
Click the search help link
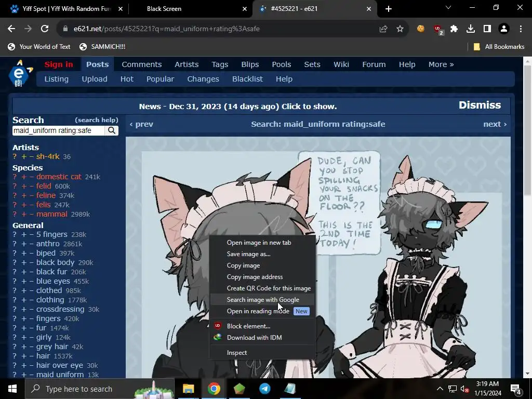coord(97,120)
